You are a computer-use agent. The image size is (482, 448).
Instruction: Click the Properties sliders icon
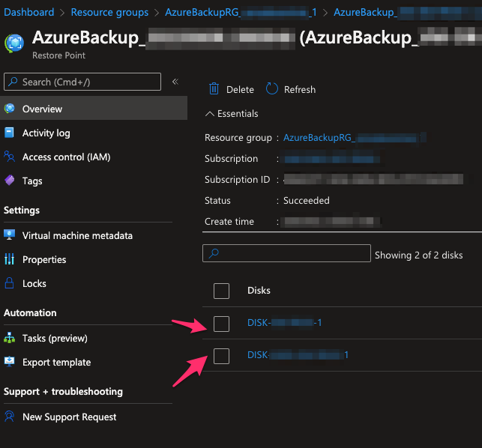pos(9,259)
